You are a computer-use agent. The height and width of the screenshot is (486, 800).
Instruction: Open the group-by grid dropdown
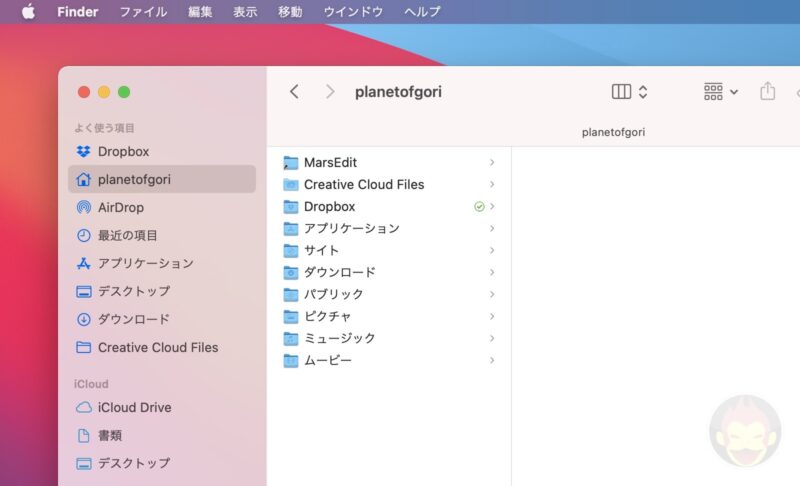pyautogui.click(x=720, y=92)
